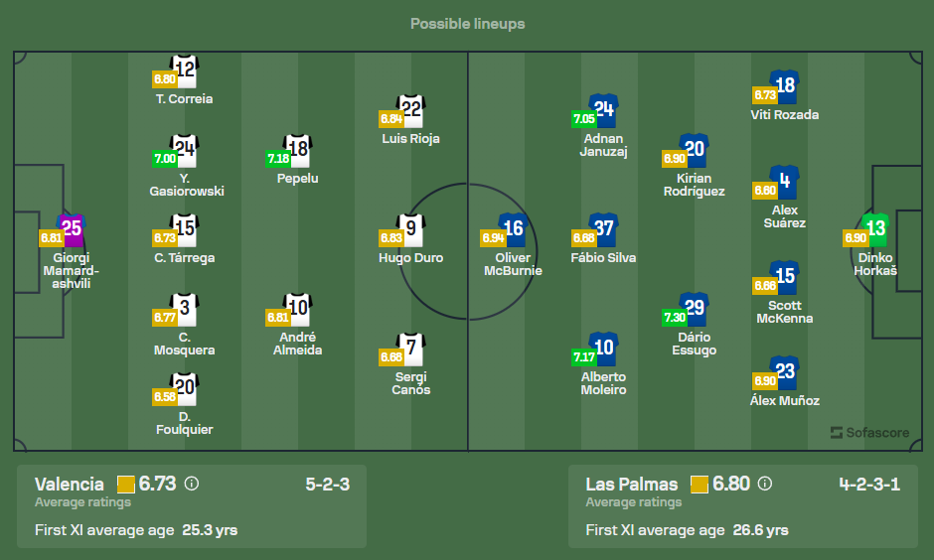Screen dimensions: 934x560
Task: Select Kirian Rodríguez's number 20 shirt
Action: tap(695, 151)
